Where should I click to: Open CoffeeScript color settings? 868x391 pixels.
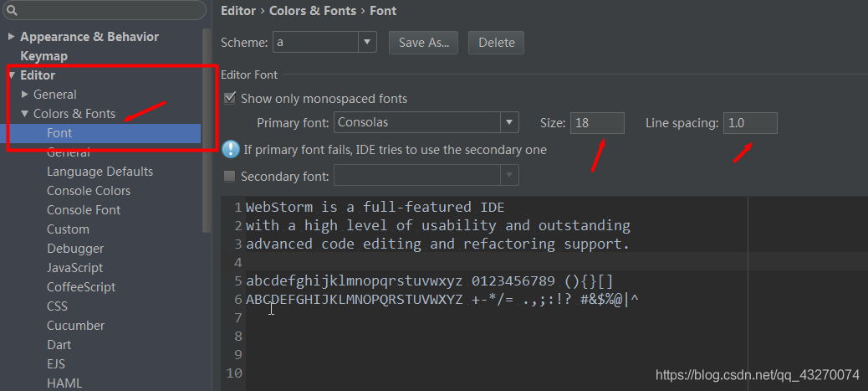[x=81, y=286]
